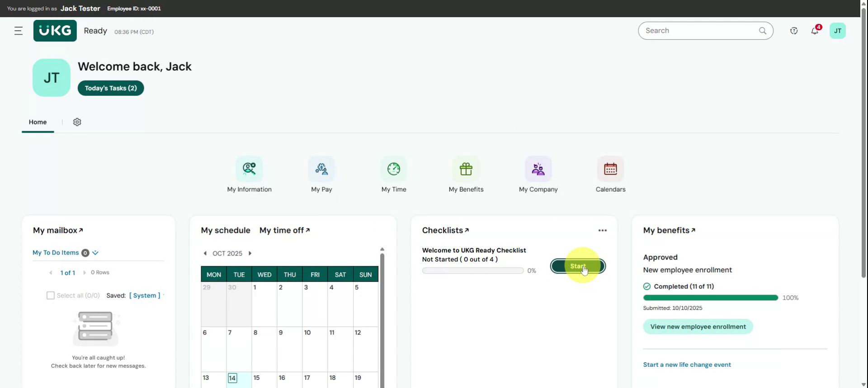Click the empty-mailbox illustration

96,329
